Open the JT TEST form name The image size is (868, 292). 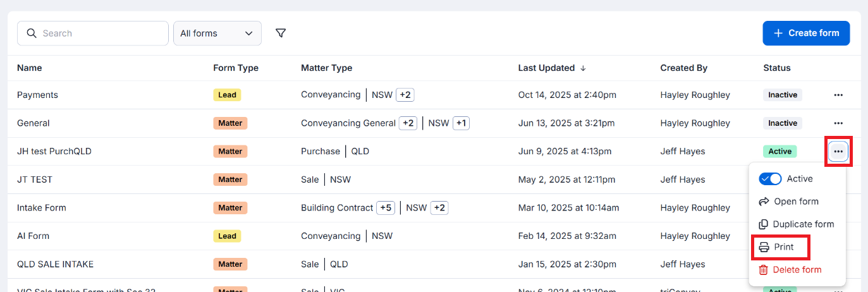click(x=35, y=179)
